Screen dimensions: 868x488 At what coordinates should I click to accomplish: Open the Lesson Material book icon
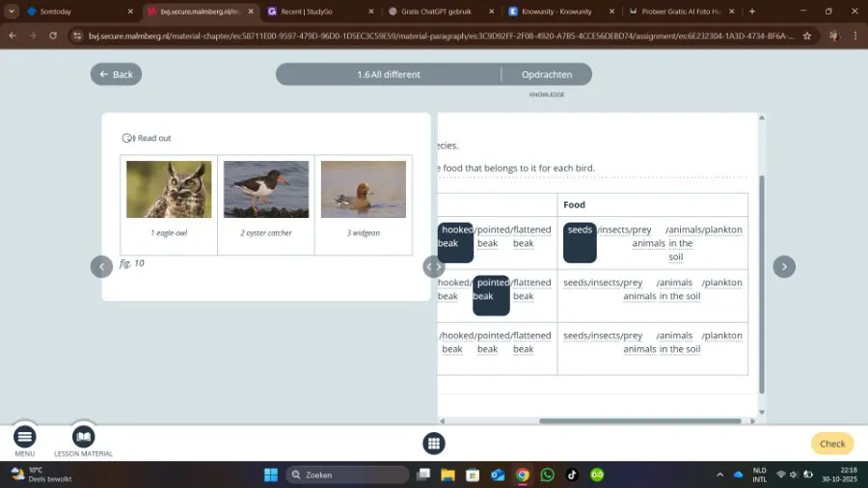(84, 437)
